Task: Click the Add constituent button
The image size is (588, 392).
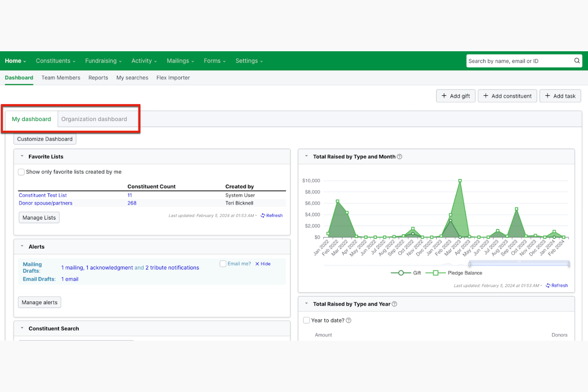Action: (x=507, y=96)
